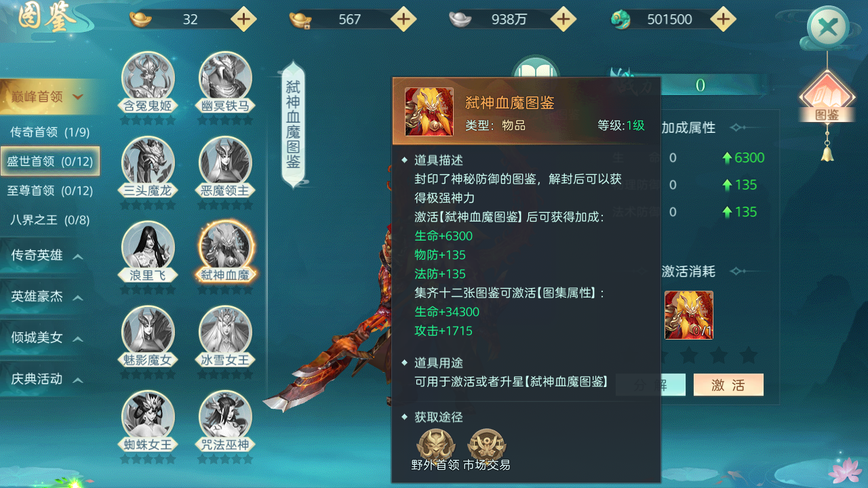Select the 幽冥铁马 boss portrait
868x488 pixels.
point(225,80)
